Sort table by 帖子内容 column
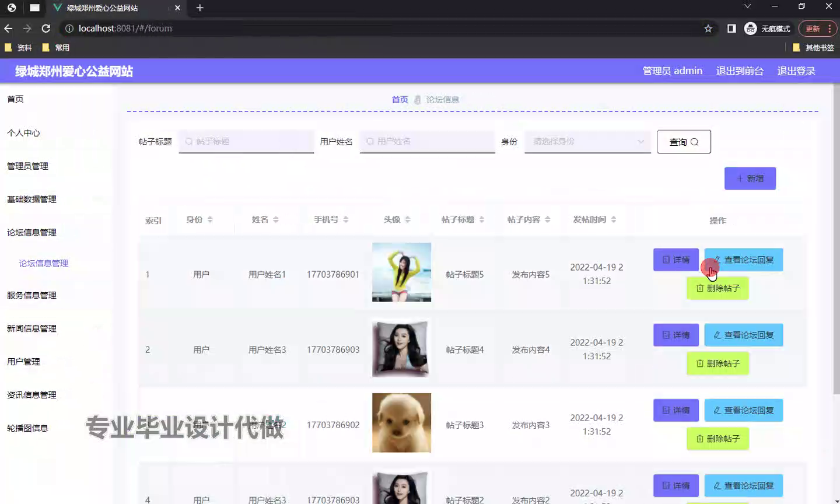Screen dimensions: 840x504 click(548, 219)
